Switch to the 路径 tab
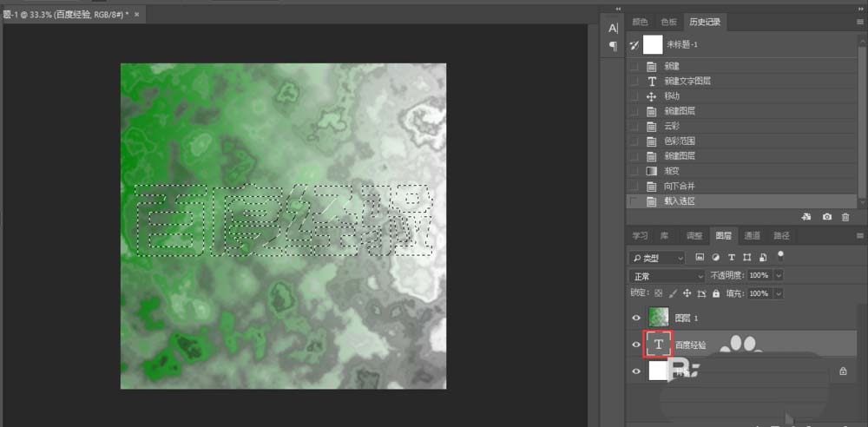 tap(782, 236)
